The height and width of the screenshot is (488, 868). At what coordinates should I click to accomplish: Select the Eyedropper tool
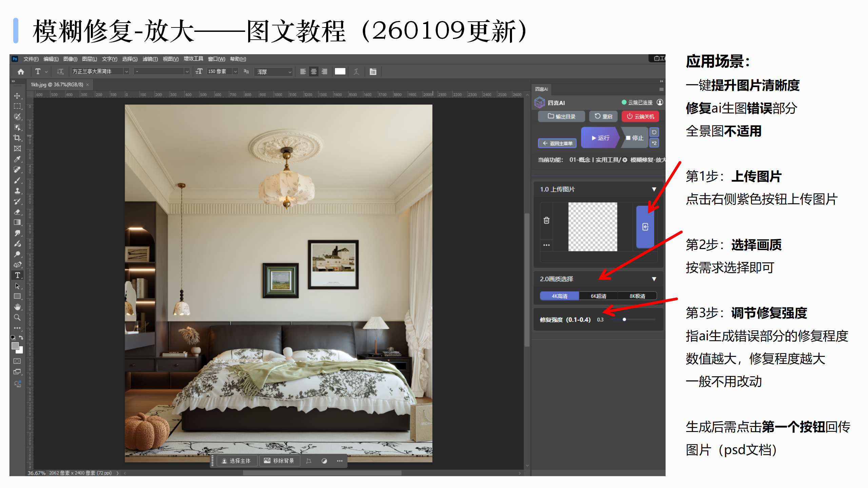point(17,159)
